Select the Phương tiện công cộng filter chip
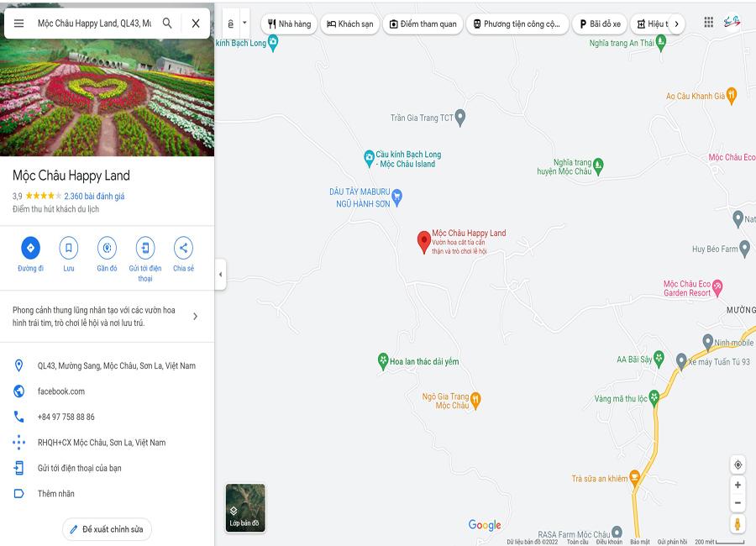This screenshot has width=756, height=546. [517, 24]
